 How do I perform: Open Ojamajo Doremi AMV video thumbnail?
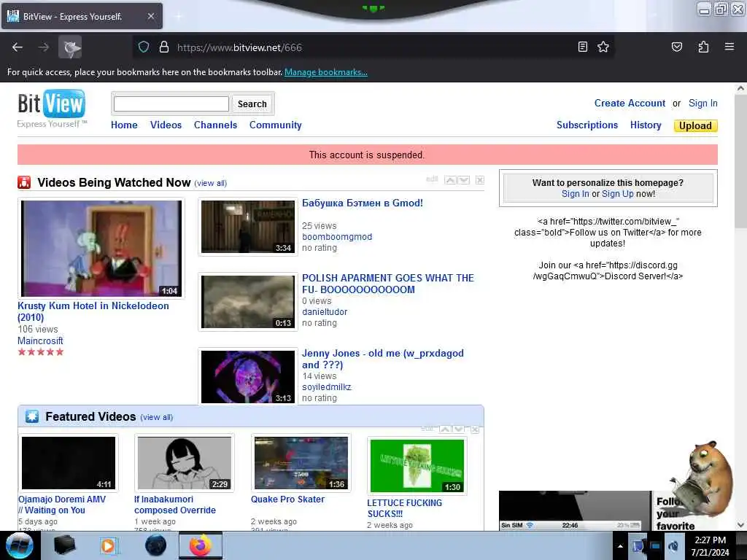(x=69, y=463)
